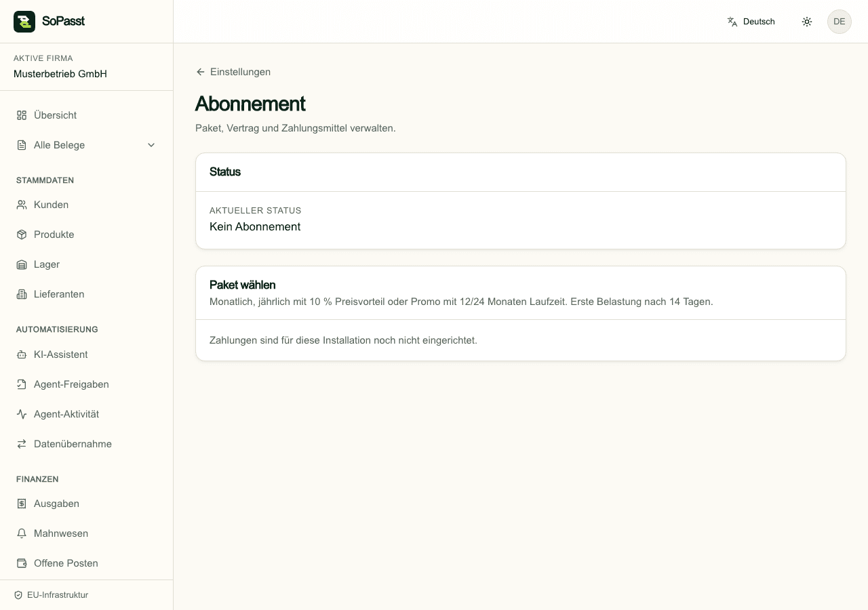This screenshot has height=610, width=868.
Task: Click the AKTUELLER STATUS label
Action: pos(256,211)
